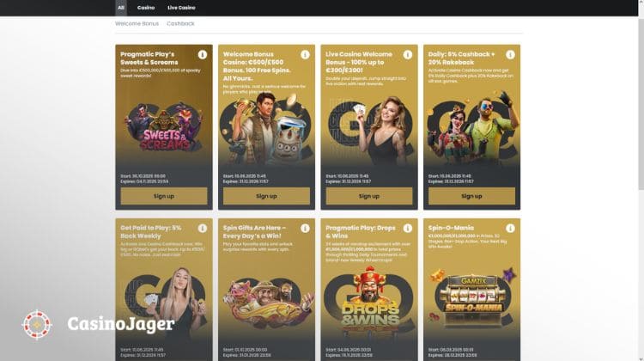Filter by Welcome Bonus
This screenshot has height=361, width=644.
point(137,24)
